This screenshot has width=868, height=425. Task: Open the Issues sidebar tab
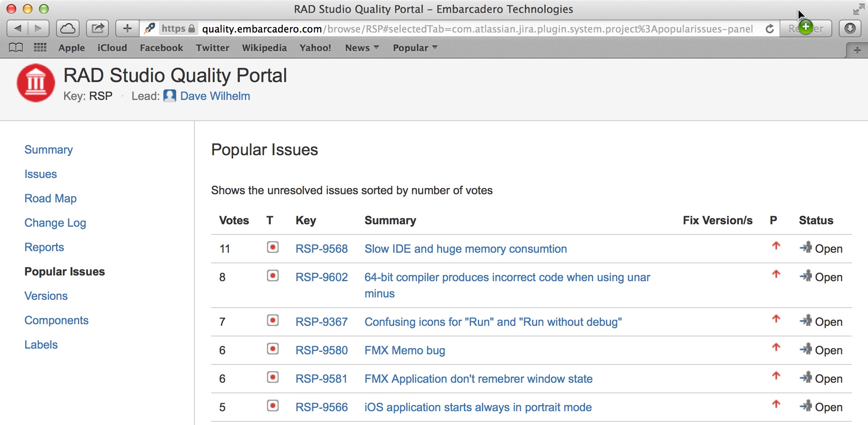pyautogui.click(x=41, y=174)
